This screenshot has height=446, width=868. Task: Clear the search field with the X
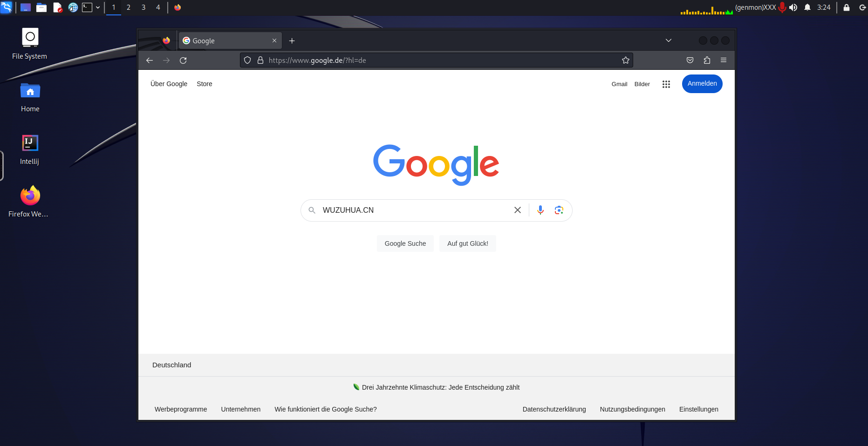click(517, 210)
